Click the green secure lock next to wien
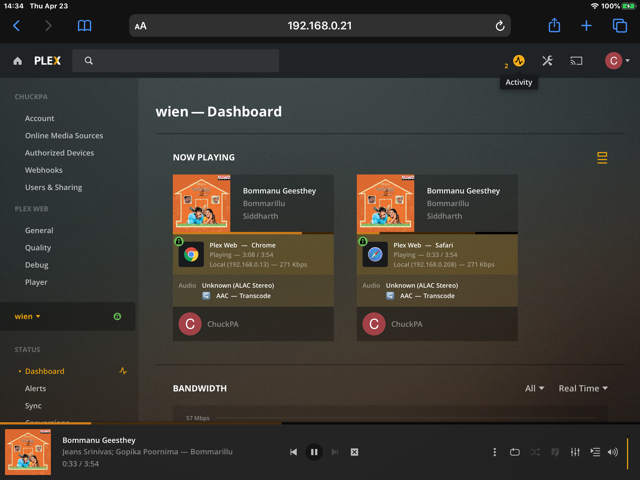 click(117, 316)
